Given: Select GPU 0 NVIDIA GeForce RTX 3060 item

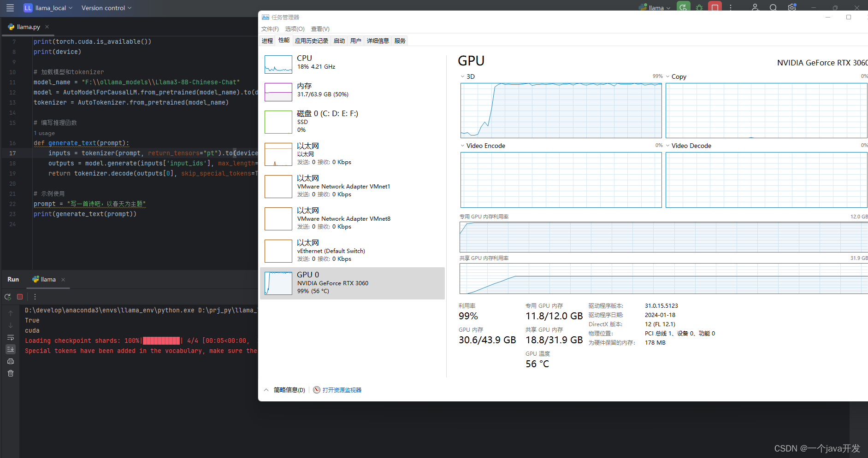Looking at the screenshot, I should (x=352, y=283).
